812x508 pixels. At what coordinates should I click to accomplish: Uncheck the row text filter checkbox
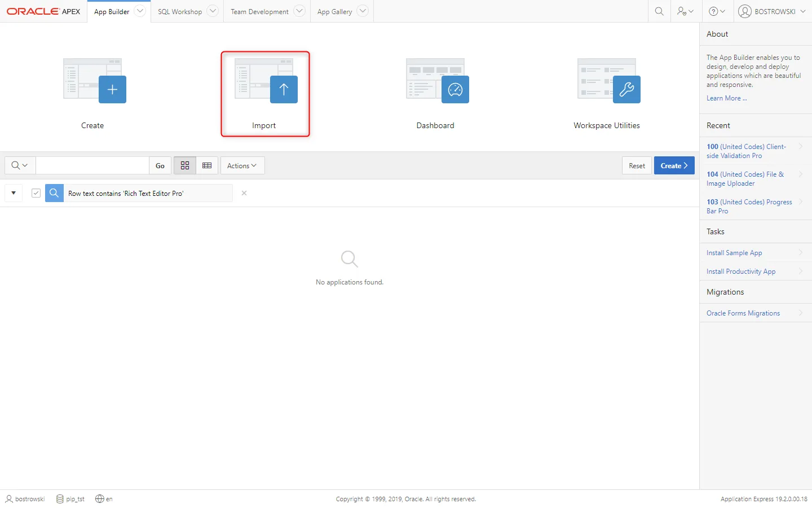point(36,193)
